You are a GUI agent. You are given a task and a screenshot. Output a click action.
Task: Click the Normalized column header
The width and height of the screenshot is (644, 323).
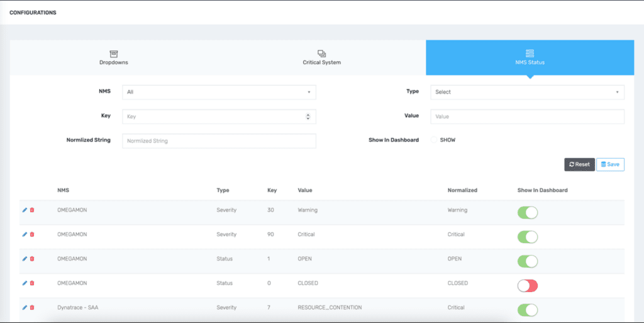462,190
